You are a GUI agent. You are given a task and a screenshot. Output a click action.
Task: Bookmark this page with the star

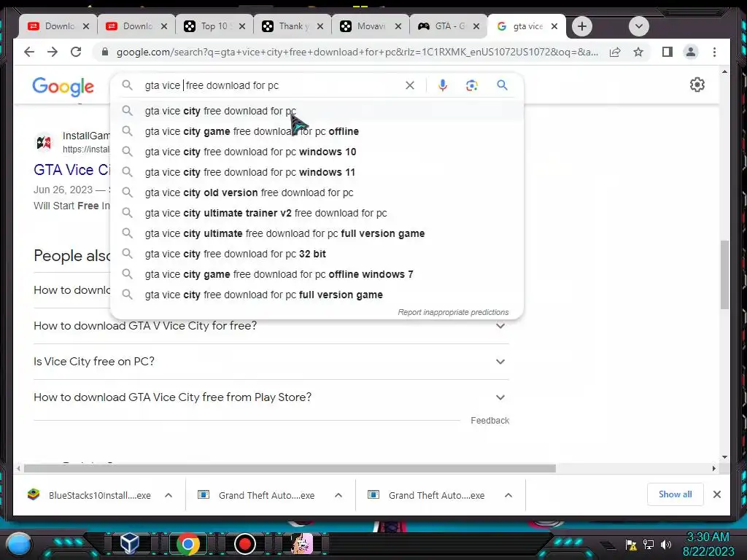click(638, 52)
